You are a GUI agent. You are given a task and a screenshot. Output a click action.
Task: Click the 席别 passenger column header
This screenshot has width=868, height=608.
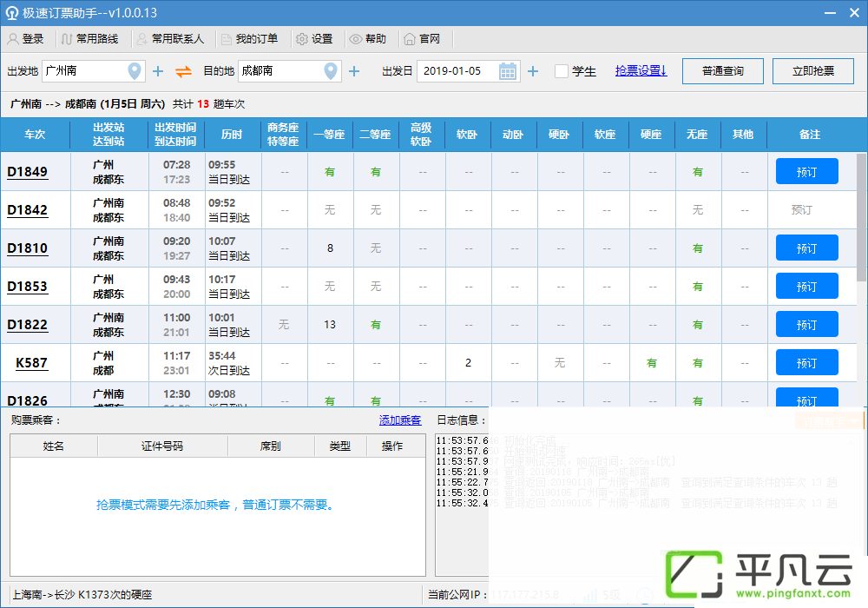(x=271, y=446)
